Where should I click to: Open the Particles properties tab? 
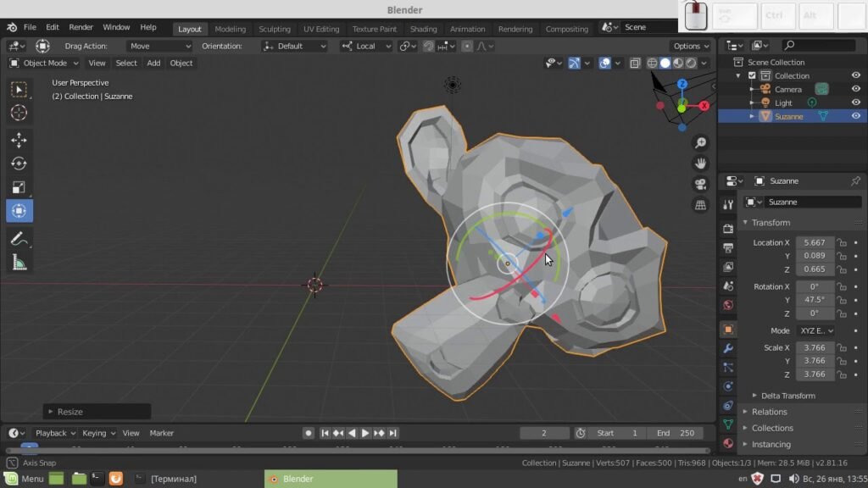pyautogui.click(x=728, y=368)
